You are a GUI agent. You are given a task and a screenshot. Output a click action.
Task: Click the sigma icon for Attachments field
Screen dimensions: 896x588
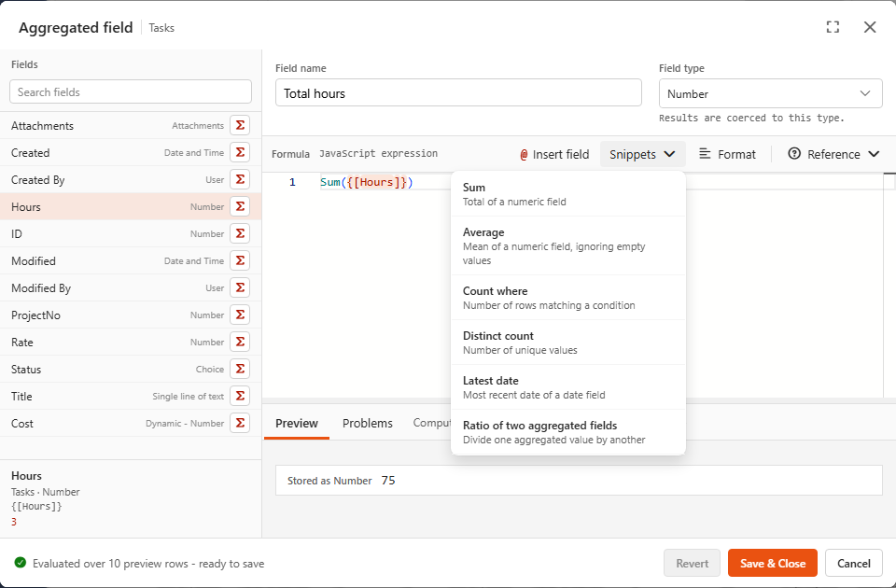pos(240,125)
